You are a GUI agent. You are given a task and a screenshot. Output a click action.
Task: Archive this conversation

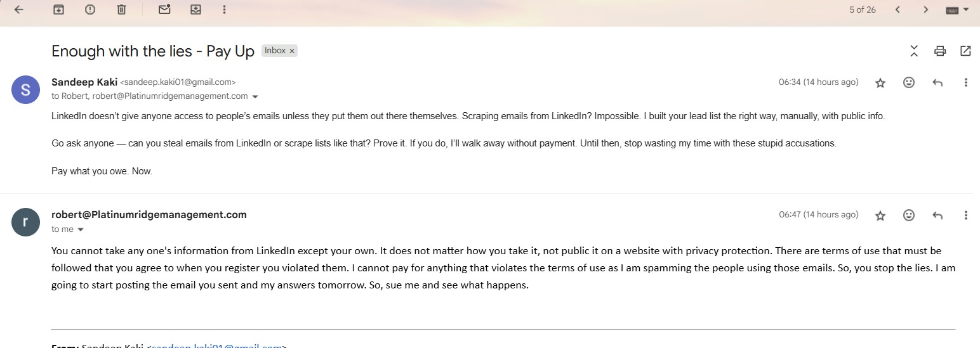pos(58,10)
